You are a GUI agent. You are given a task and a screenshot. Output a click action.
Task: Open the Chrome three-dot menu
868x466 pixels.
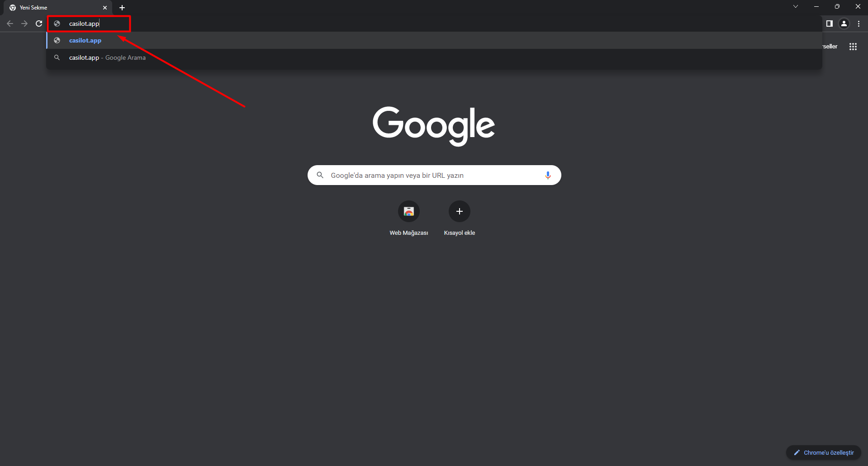click(x=859, y=24)
